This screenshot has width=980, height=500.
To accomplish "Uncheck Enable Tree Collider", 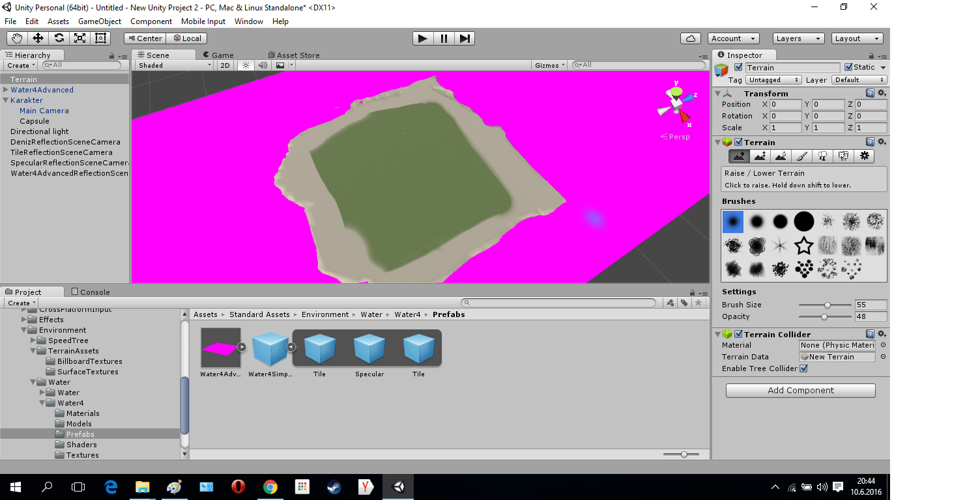I will (x=803, y=368).
